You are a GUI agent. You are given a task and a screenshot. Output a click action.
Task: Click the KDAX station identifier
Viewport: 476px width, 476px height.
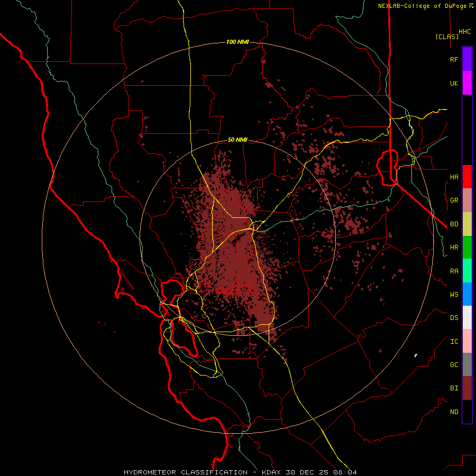[x=271, y=472]
